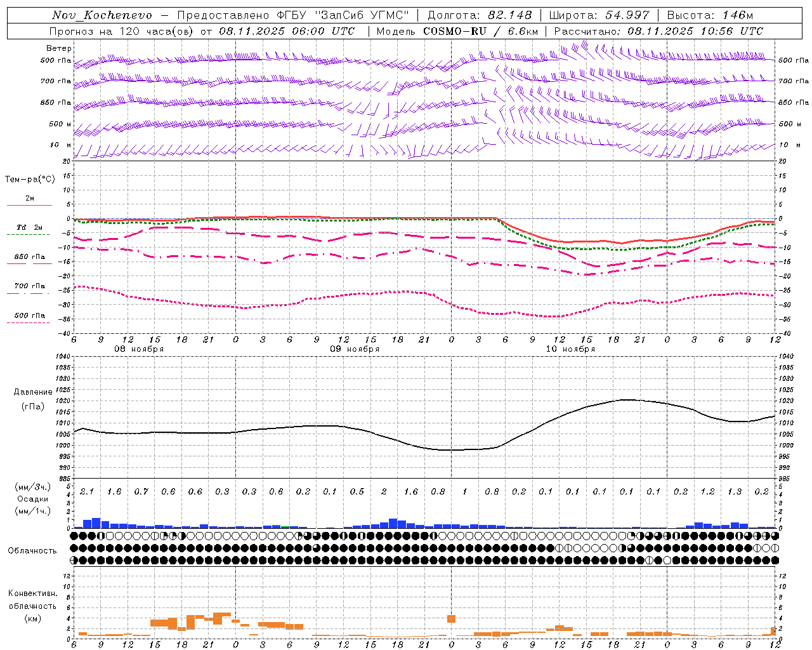Click the 2.1 precipitation total value
Viewport: 812px width, 650px height.
click(x=87, y=492)
